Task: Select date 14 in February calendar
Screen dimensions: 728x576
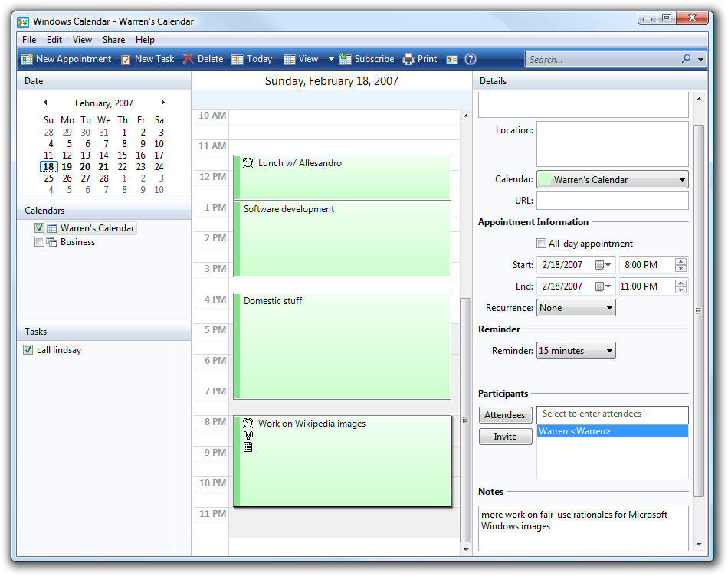Action: point(103,155)
